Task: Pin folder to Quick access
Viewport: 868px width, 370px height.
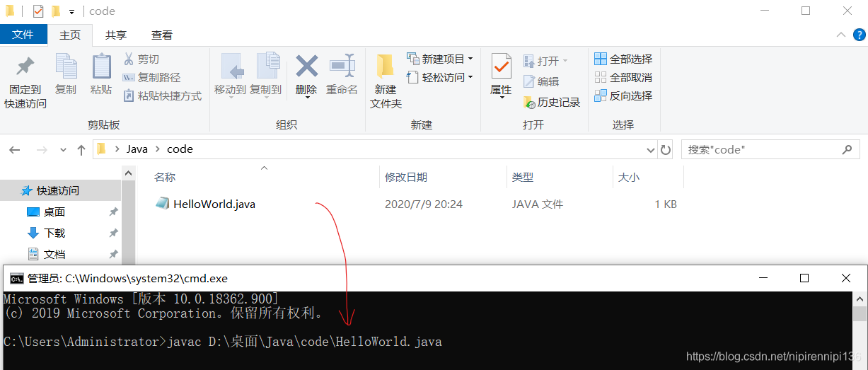Action: coord(25,82)
